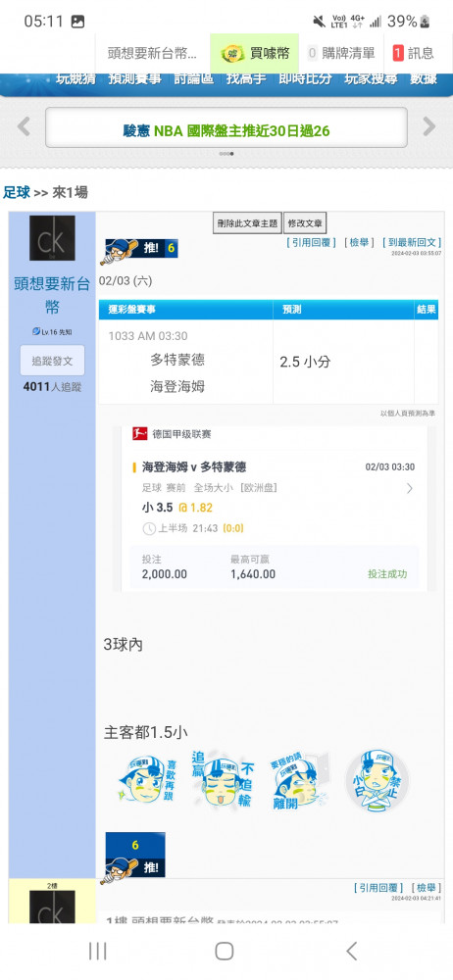Viewport: 453px width, 980px height.
Task: Open the 購牌清單 purchase list
Action: 341,53
